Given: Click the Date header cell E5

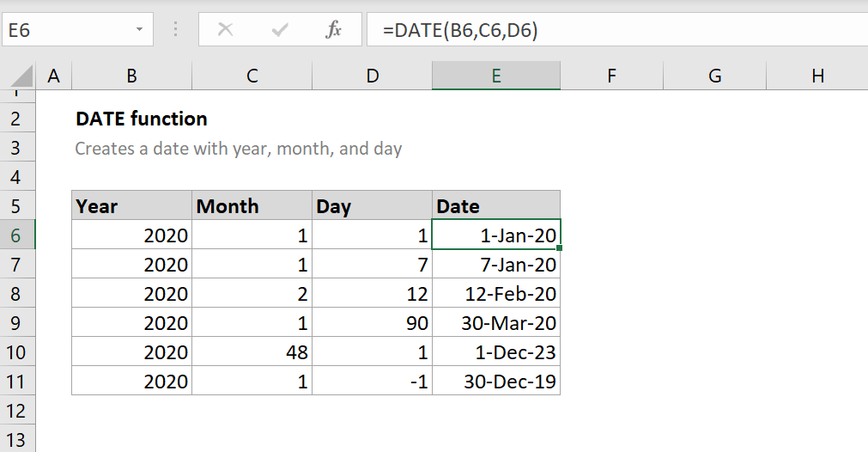Looking at the screenshot, I should [496, 205].
